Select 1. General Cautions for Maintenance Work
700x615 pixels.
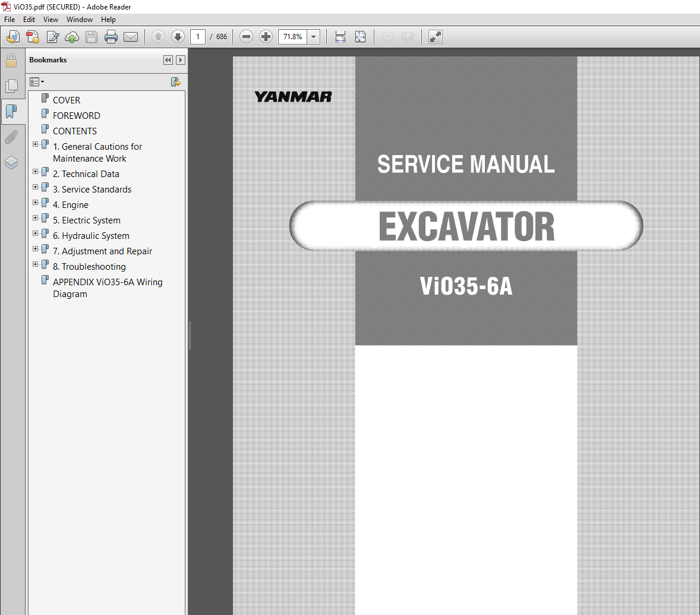click(97, 153)
